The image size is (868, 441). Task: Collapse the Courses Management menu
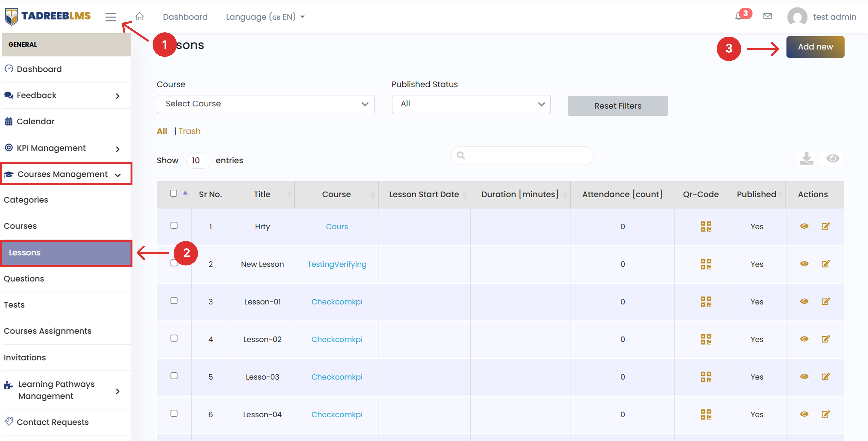pyautogui.click(x=66, y=174)
